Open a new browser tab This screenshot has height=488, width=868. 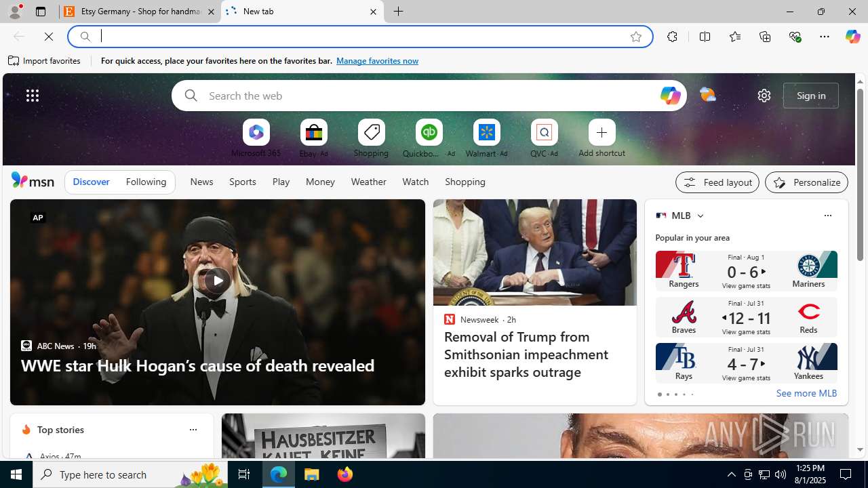398,12
